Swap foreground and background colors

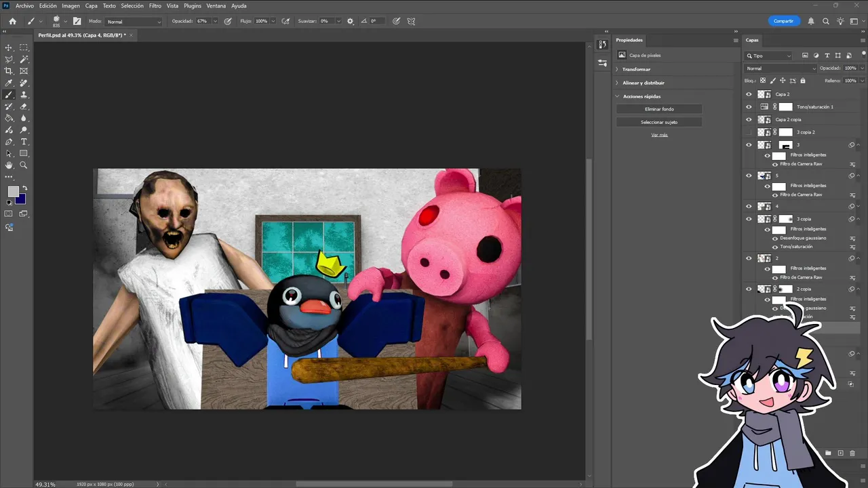coord(24,188)
